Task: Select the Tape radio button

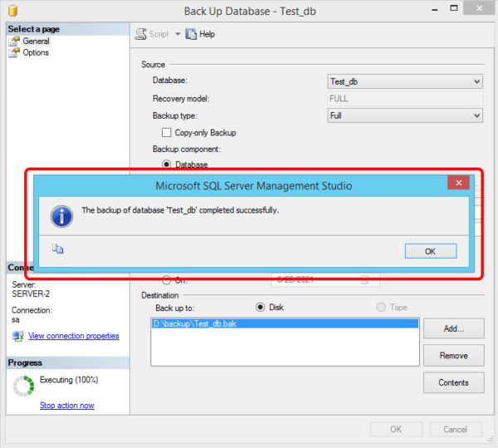Action: 381,307
